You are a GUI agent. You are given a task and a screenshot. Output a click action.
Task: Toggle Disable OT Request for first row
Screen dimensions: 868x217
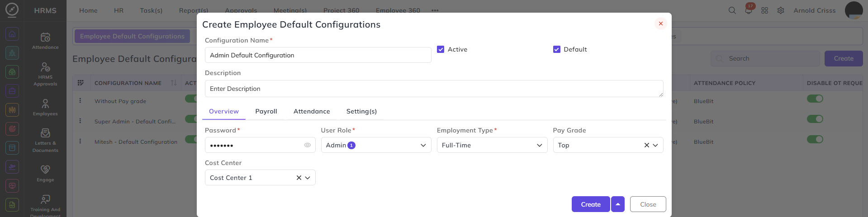tap(815, 99)
